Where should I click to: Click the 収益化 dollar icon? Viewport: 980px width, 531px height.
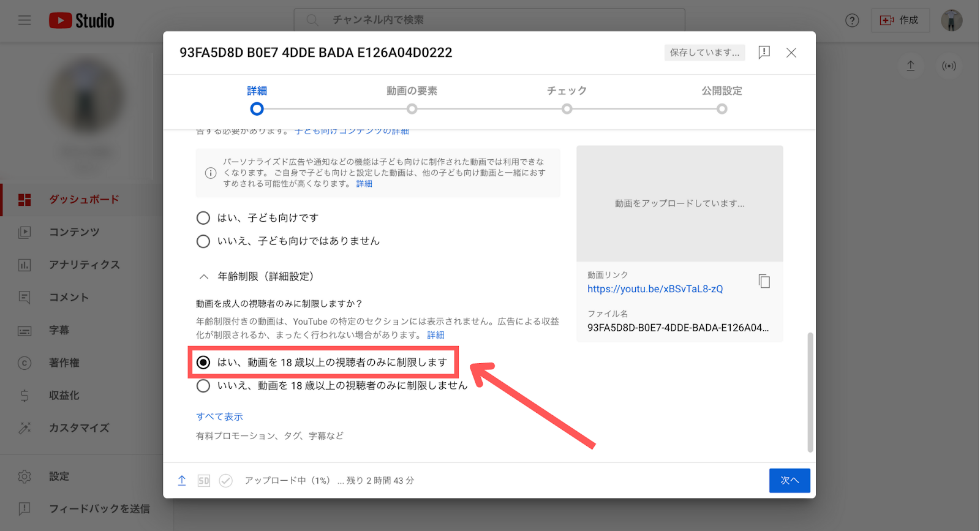coord(24,396)
